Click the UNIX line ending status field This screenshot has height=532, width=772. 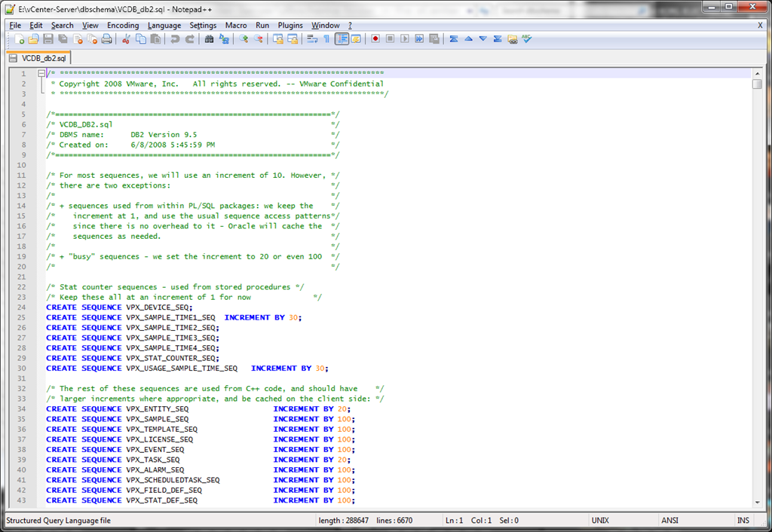click(x=600, y=520)
